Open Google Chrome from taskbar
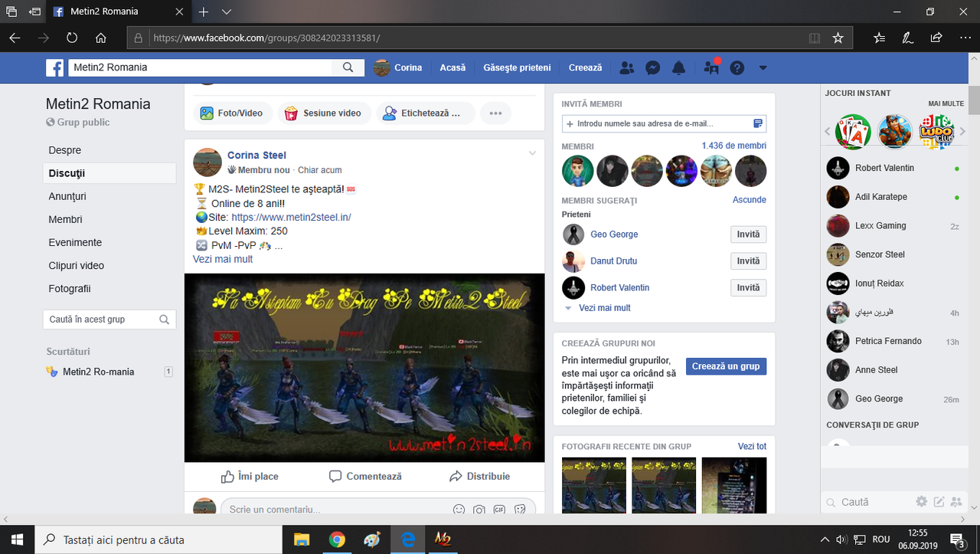Screen dimensions: 980x554 pos(337,539)
